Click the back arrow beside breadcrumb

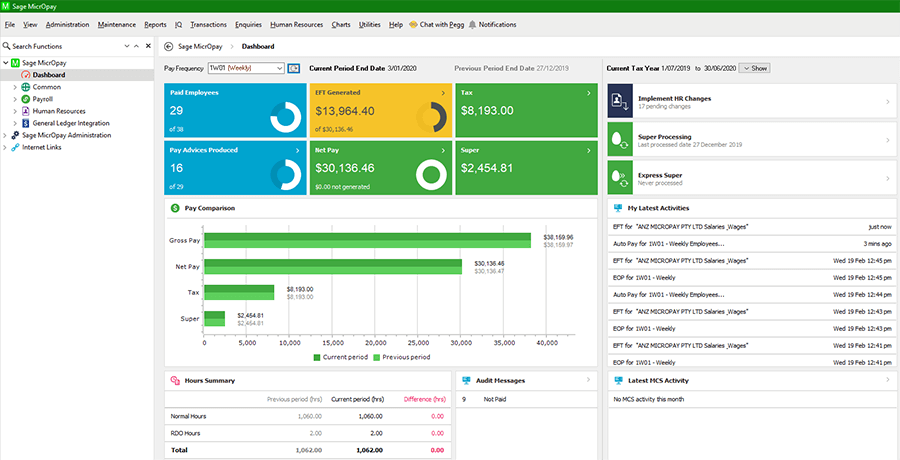click(168, 47)
